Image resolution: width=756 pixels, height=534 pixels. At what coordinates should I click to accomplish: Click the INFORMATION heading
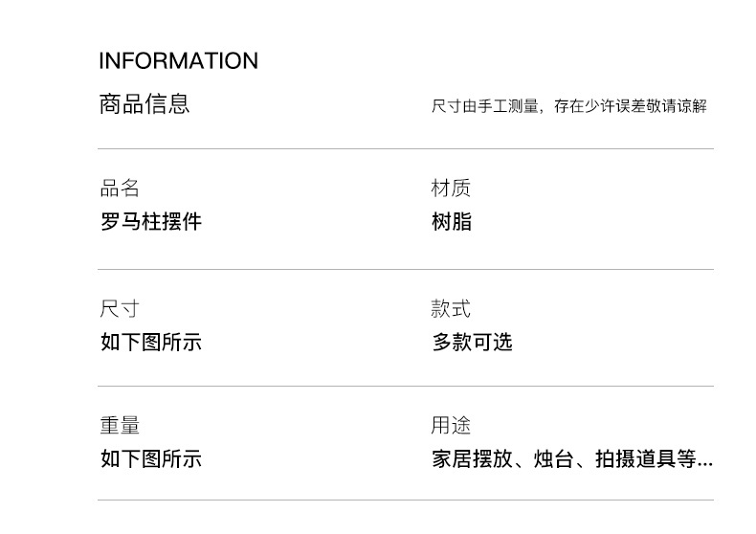click(178, 61)
